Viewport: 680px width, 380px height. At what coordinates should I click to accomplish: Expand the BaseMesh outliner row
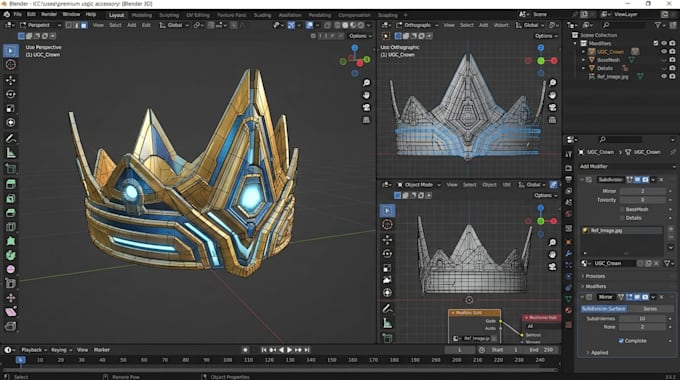tap(583, 60)
